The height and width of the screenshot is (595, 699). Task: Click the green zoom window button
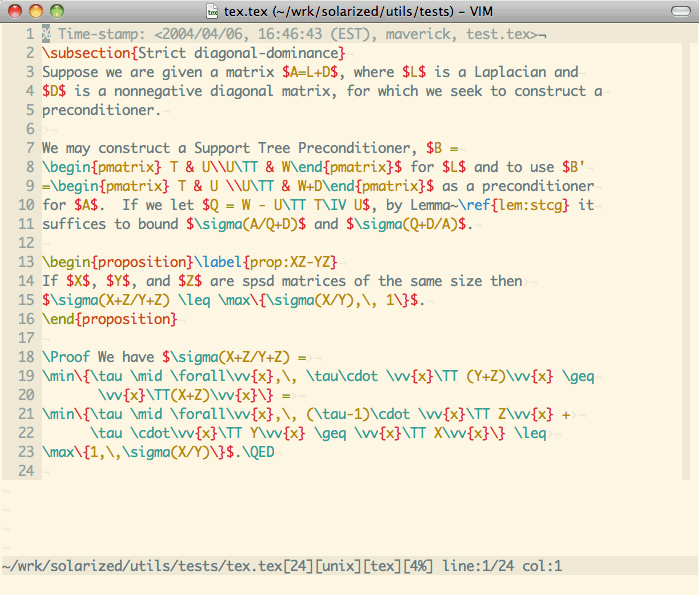pos(57,11)
